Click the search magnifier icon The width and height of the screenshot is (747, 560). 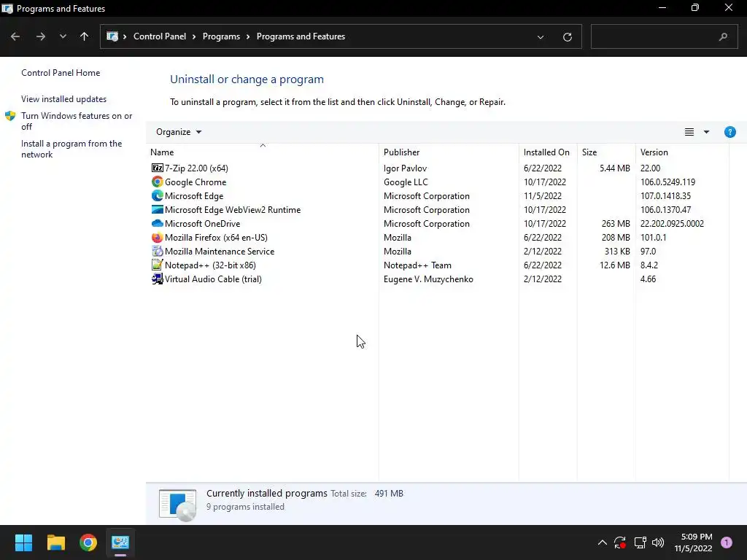click(x=723, y=36)
